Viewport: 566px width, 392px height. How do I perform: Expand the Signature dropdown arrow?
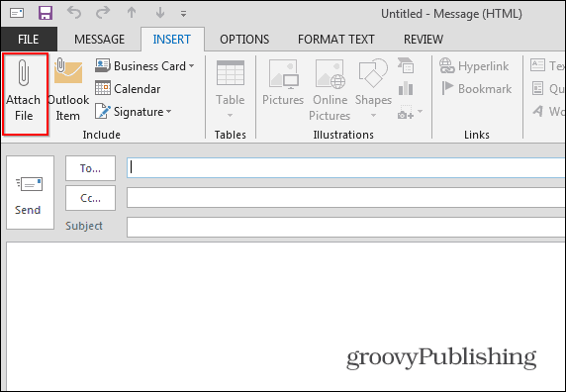point(168,112)
